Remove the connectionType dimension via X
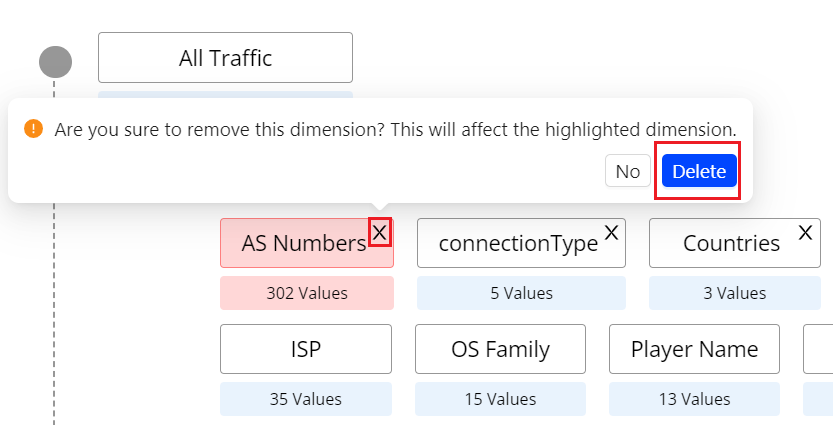The height and width of the screenshot is (425, 833). 611,232
